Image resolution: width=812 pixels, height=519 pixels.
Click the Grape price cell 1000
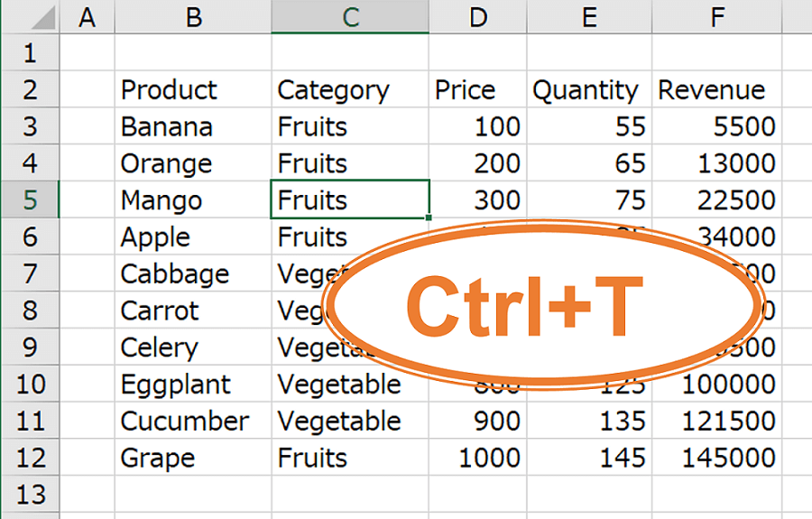pyautogui.click(x=477, y=458)
